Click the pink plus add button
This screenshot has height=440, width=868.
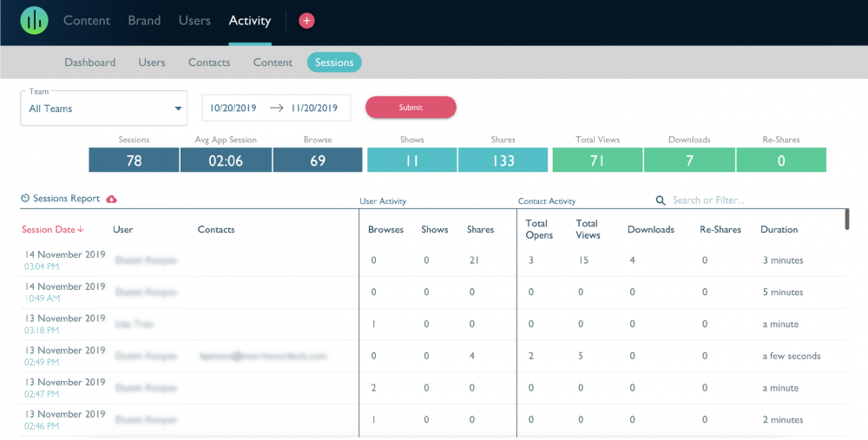[306, 21]
